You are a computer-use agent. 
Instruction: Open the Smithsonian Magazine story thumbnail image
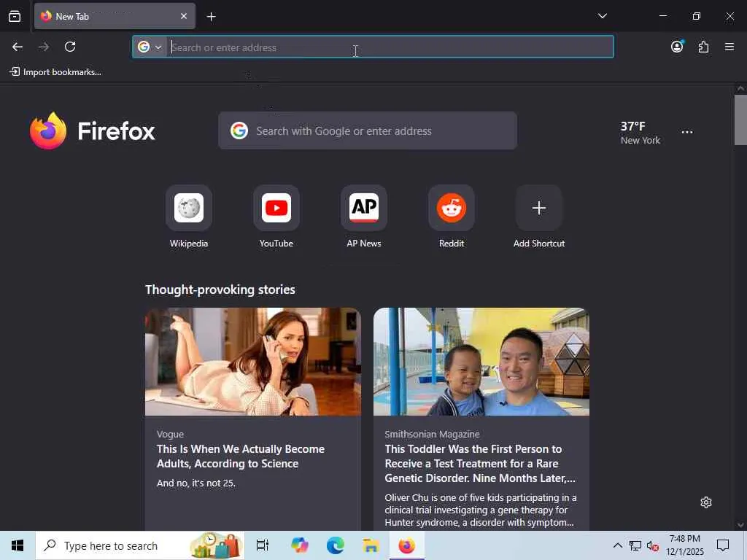[x=481, y=362]
